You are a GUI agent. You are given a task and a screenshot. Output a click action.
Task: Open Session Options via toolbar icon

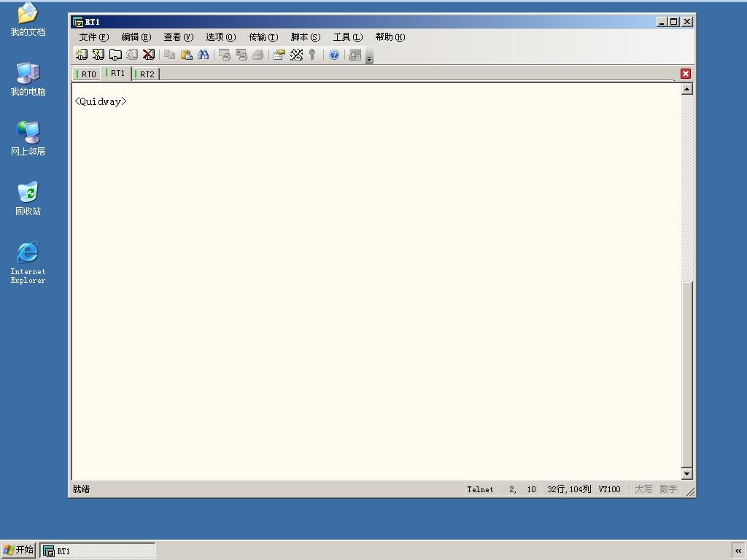[x=279, y=55]
